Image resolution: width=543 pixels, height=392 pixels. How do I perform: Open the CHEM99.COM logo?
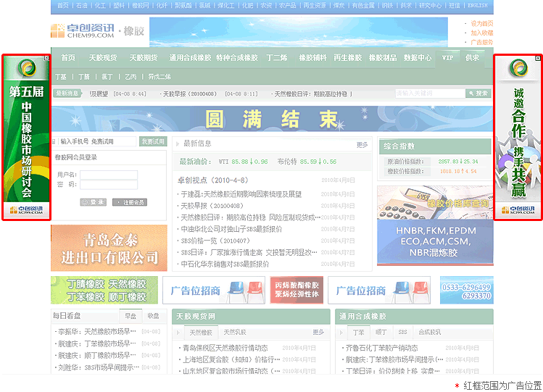(83, 30)
